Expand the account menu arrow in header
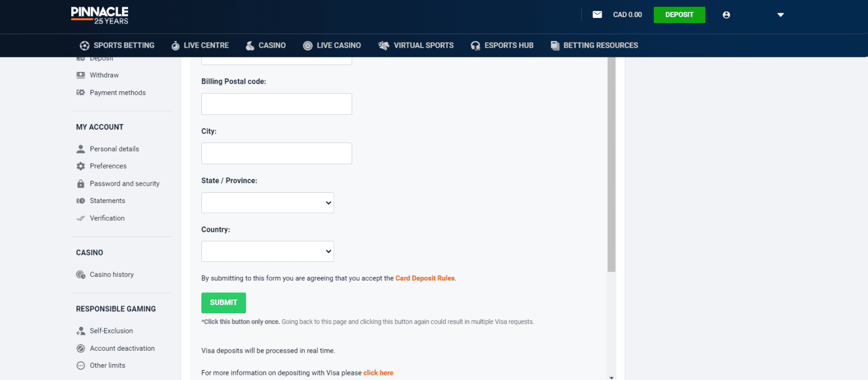This screenshot has width=868, height=380. (780, 15)
